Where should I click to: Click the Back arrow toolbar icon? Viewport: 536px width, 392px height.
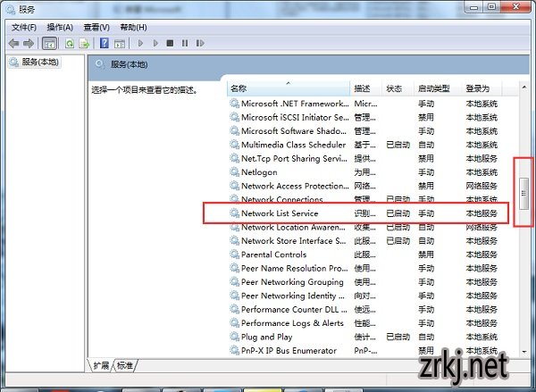13,44
